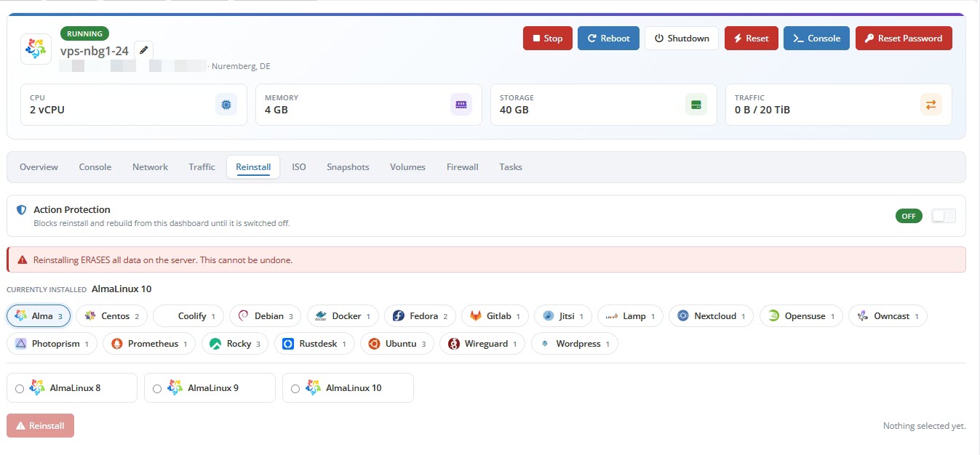Choose the Nextcloud app chip
980x455 pixels.
712,316
